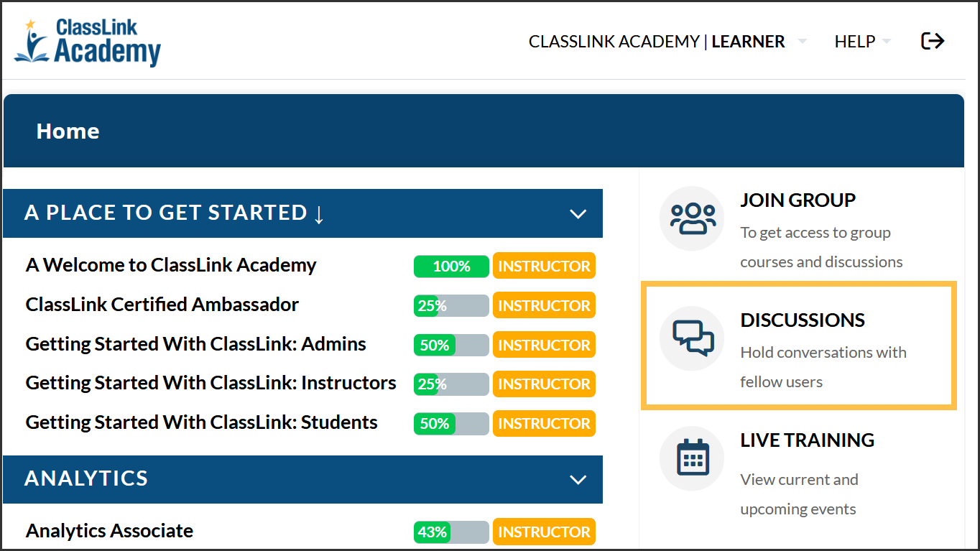Click Instructor badge beside Analytics Associate
Viewport: 980px width, 551px height.
coord(544,532)
